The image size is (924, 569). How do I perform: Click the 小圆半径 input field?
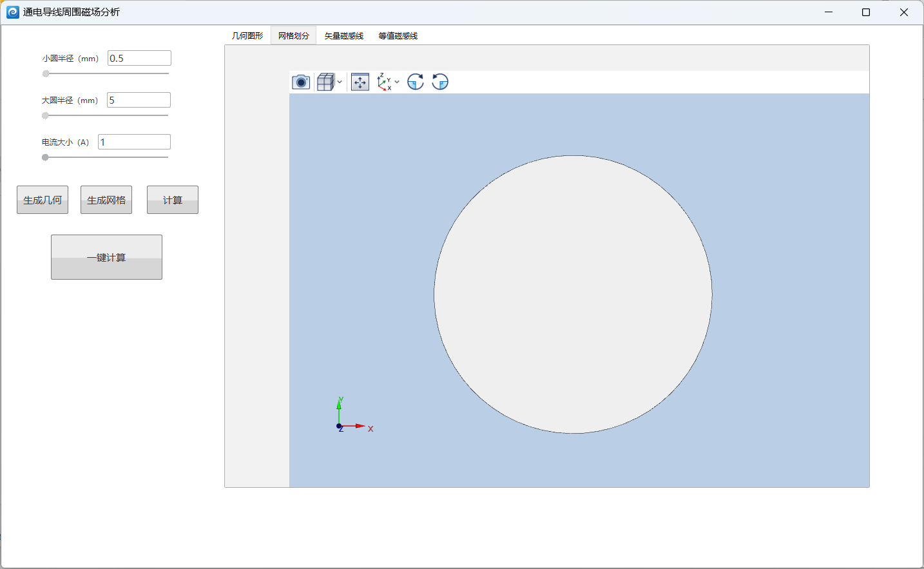[x=139, y=58]
